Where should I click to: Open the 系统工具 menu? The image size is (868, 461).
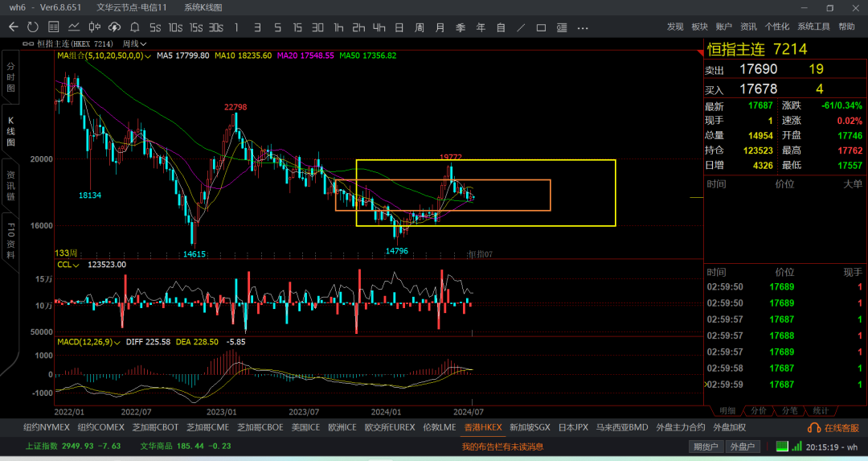813,27
